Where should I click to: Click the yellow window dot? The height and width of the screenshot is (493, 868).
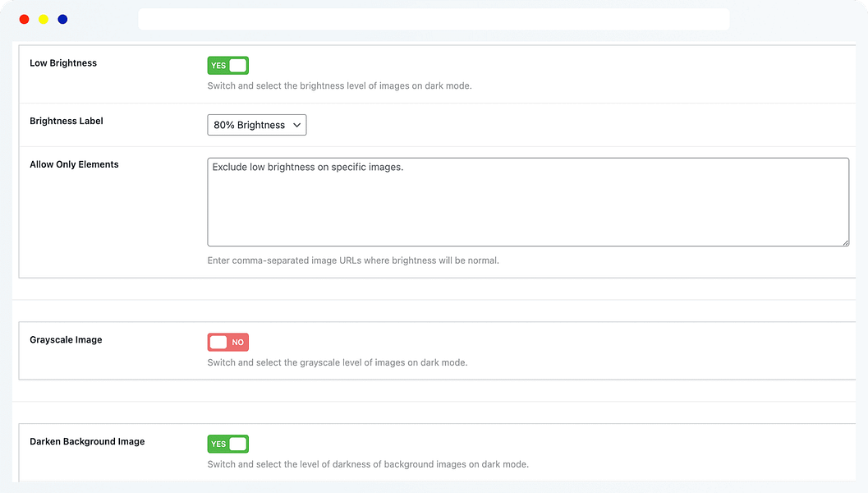pos(44,19)
